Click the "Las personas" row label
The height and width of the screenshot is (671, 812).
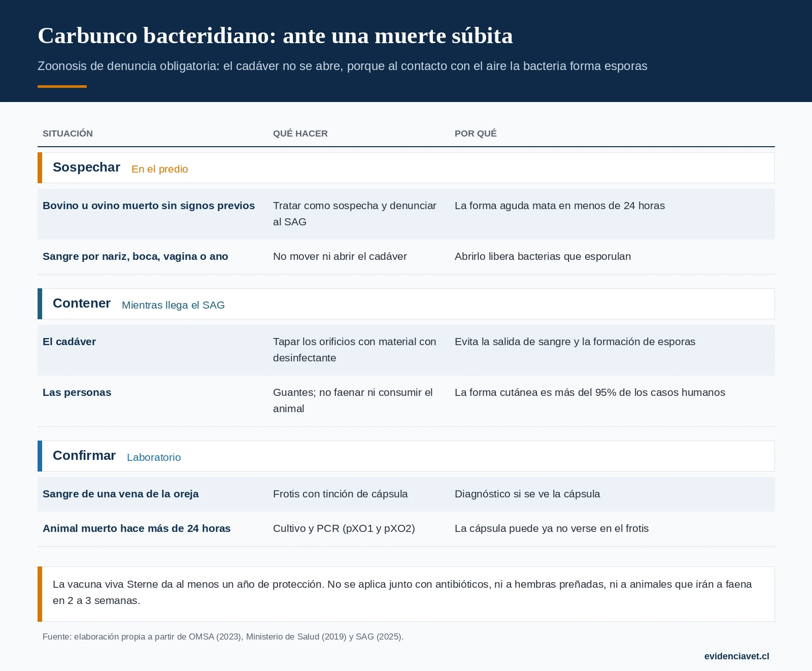pos(77,392)
